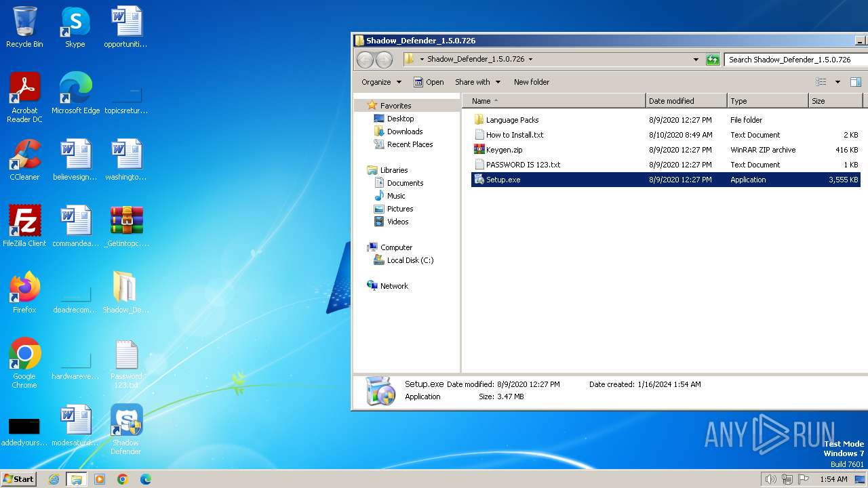Select the washingto... Word document icon
Screen dimensions: 868x488
point(126,160)
